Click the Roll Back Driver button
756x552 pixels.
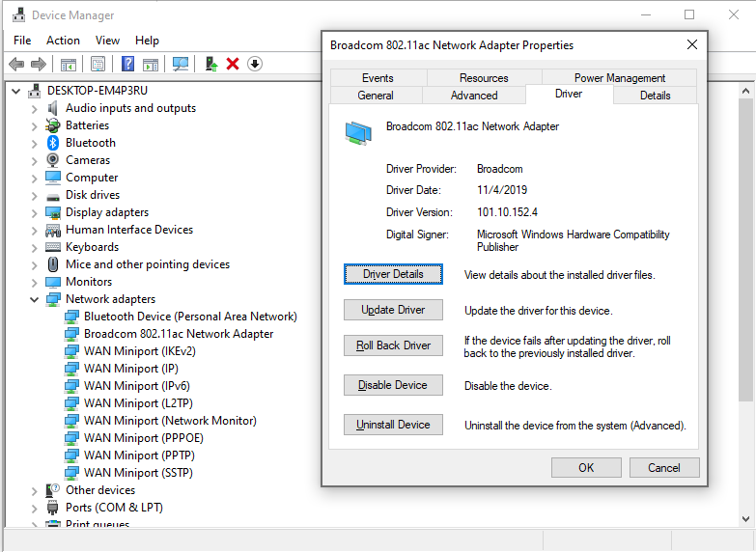pos(393,345)
